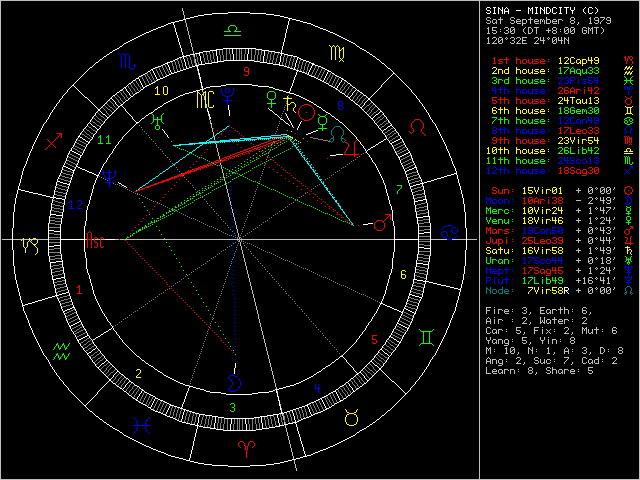Click the red Aries glyph on the wheel

[247, 447]
